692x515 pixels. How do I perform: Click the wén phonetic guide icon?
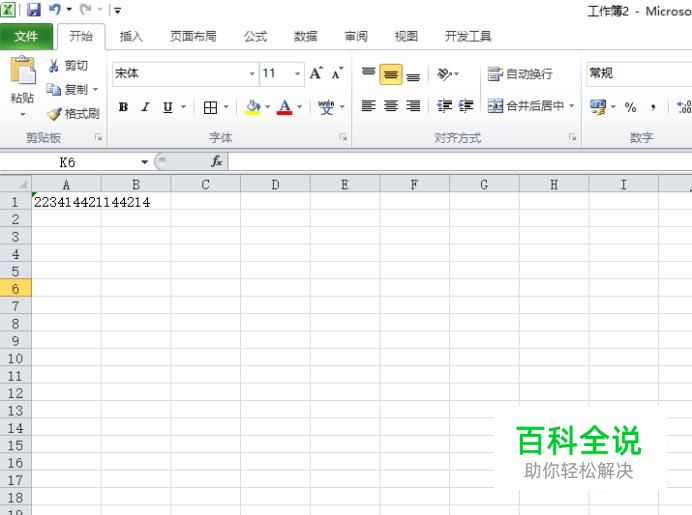326,107
